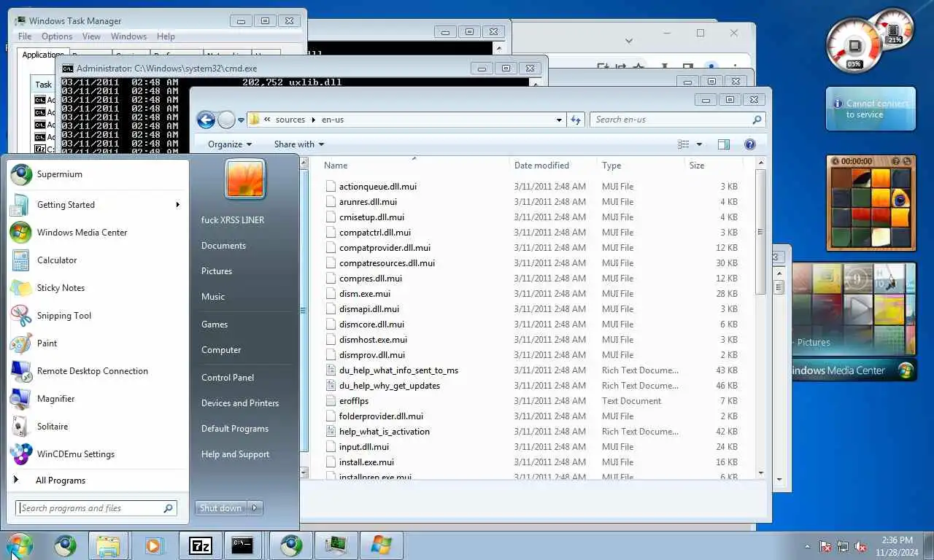The width and height of the screenshot is (934, 560).
Task: Click the Explorer vertical scrollbar thumb
Action: click(760, 232)
